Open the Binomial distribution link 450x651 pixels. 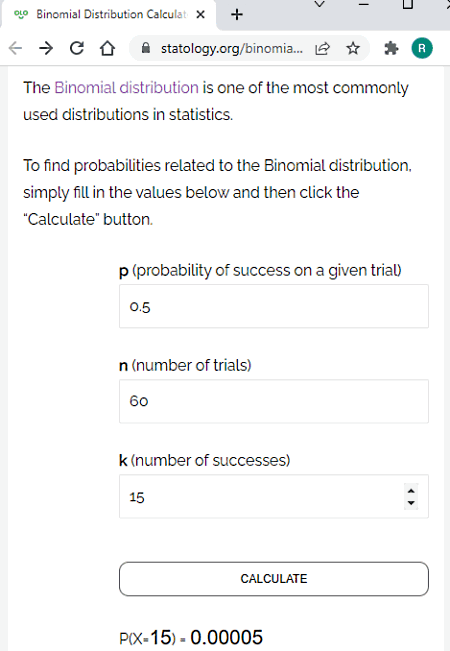[126, 88]
